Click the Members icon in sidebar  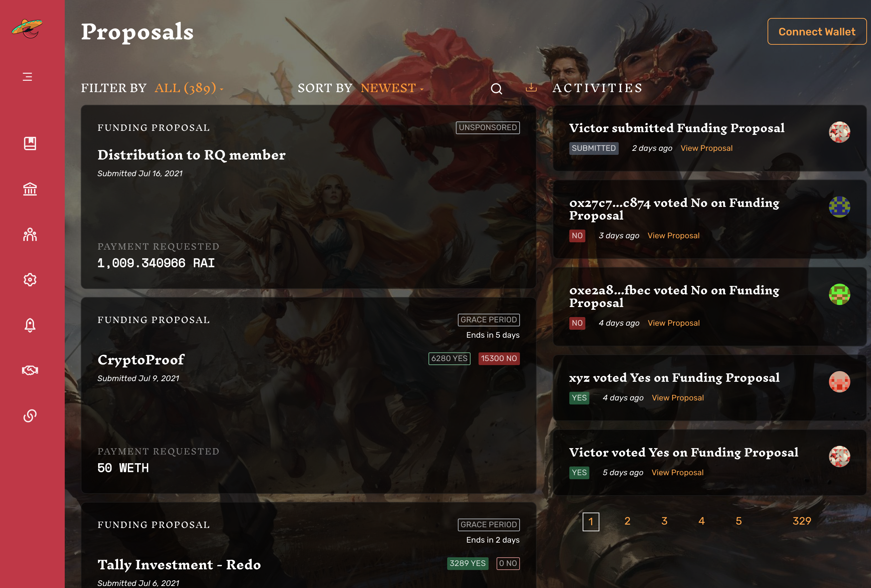pos(30,234)
